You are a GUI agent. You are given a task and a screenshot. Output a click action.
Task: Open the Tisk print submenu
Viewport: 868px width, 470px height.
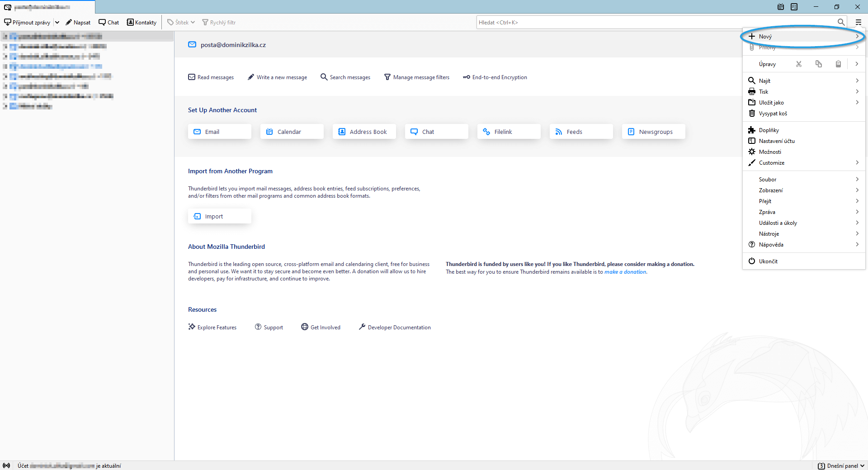point(804,91)
